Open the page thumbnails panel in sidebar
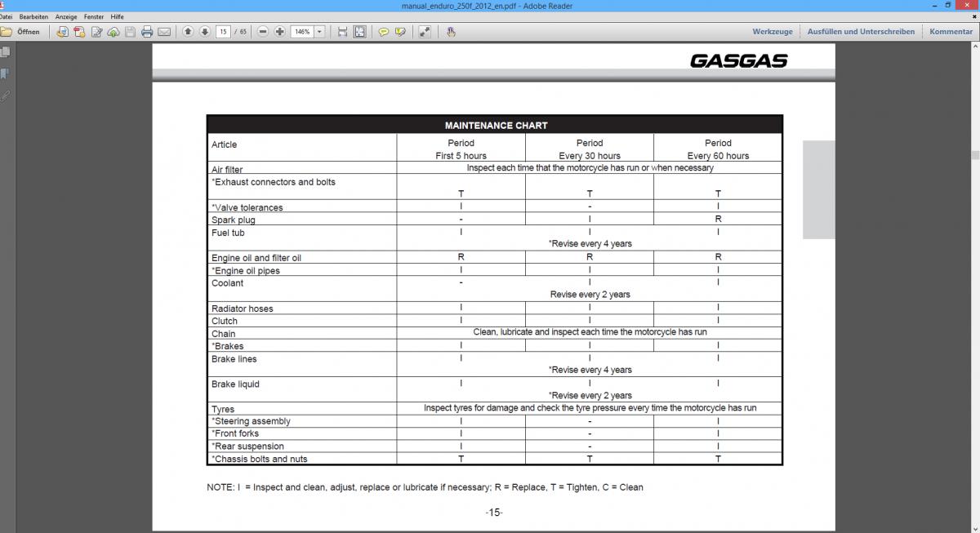 pyautogui.click(x=5, y=51)
